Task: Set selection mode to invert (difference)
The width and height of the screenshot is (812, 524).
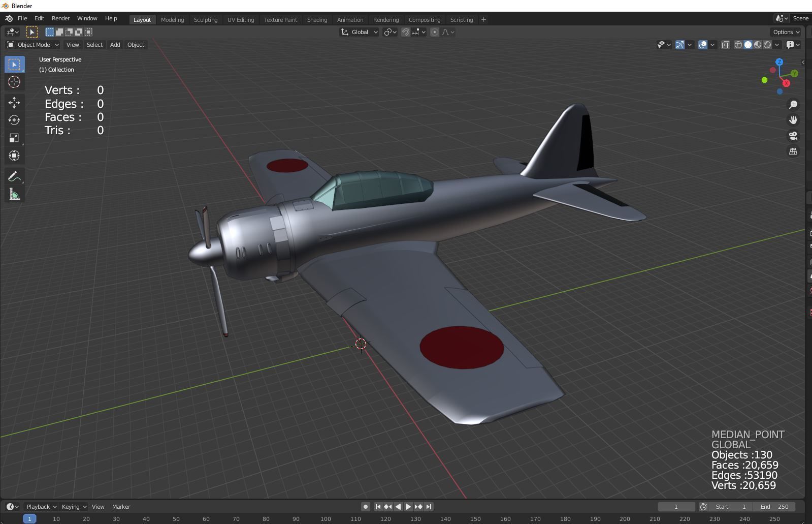Action: coord(79,32)
